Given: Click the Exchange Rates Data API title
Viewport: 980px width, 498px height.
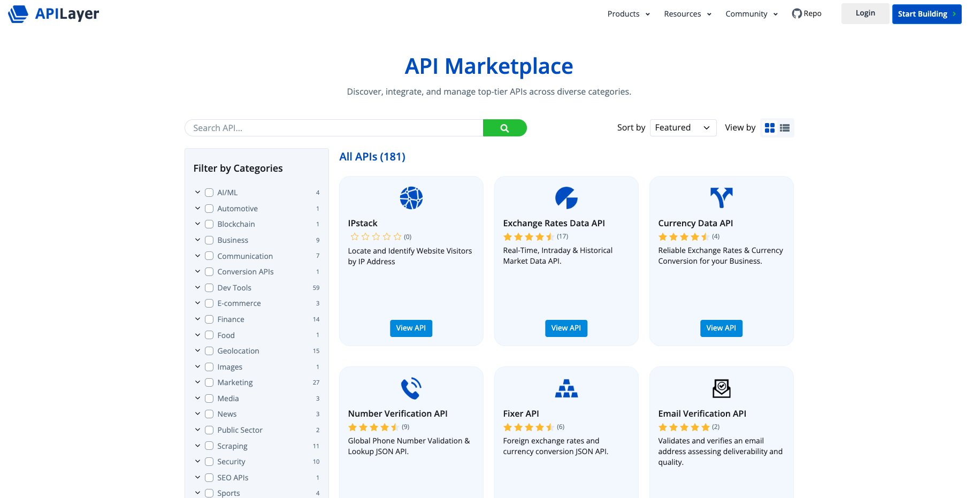Looking at the screenshot, I should click(554, 223).
